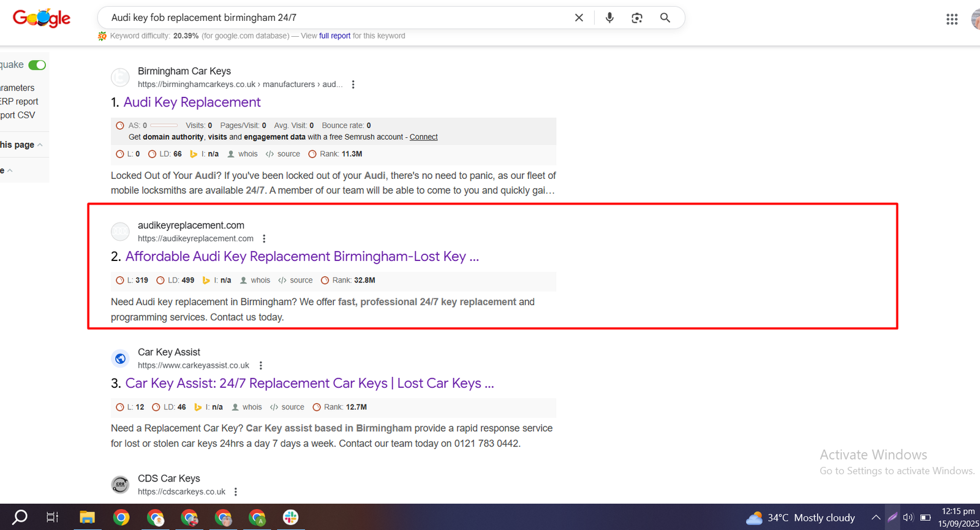Click the voice search microphone icon
Image resolution: width=980 pixels, height=530 pixels.
[609, 18]
